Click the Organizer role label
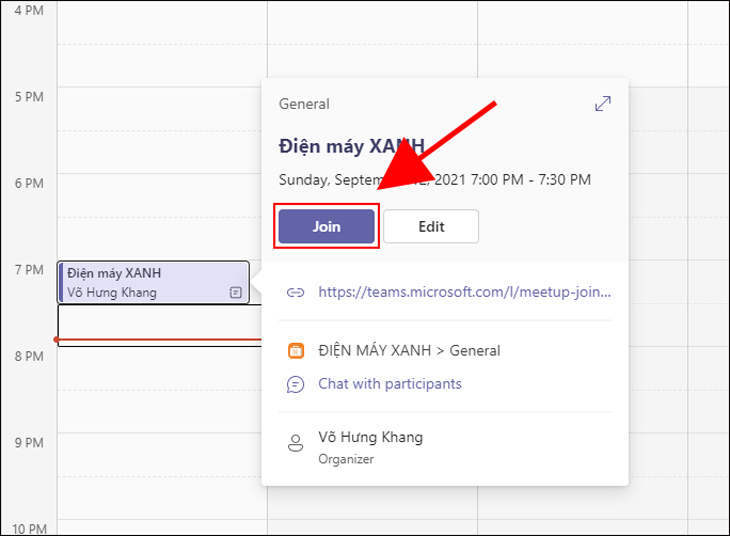This screenshot has height=536, width=730. (346, 459)
